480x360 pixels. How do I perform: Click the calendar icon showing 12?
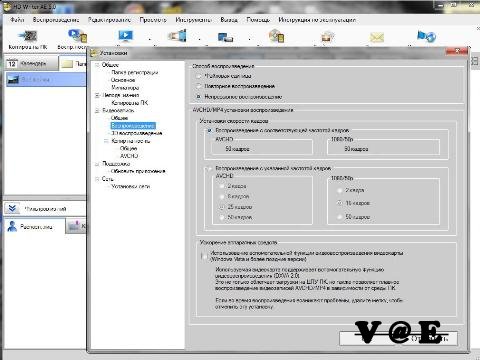point(12,63)
